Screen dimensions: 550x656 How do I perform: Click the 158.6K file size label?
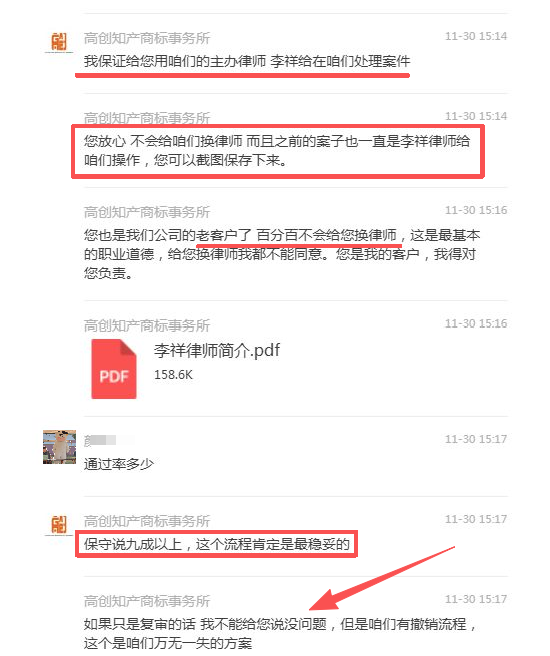173,374
